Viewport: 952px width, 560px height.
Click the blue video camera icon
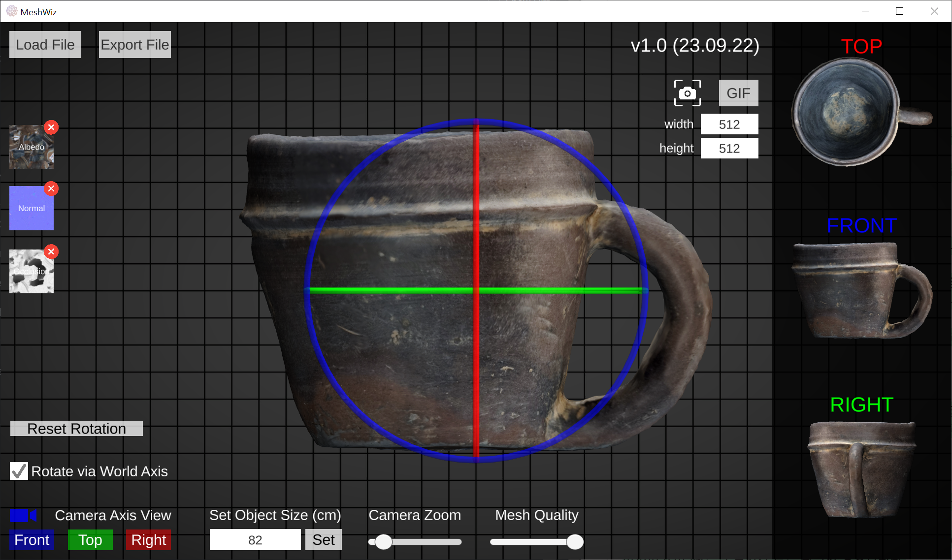click(x=23, y=515)
